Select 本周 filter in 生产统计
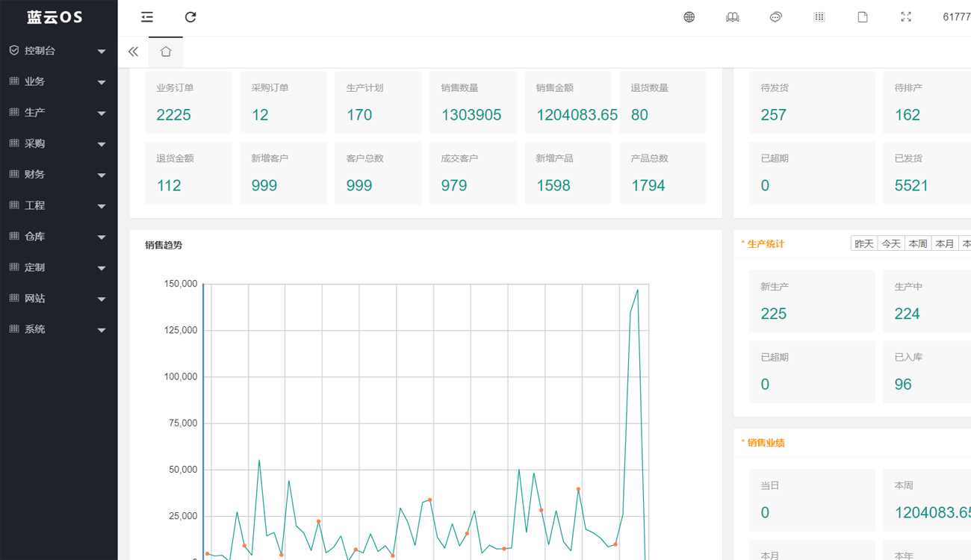The image size is (971, 560). [x=918, y=244]
